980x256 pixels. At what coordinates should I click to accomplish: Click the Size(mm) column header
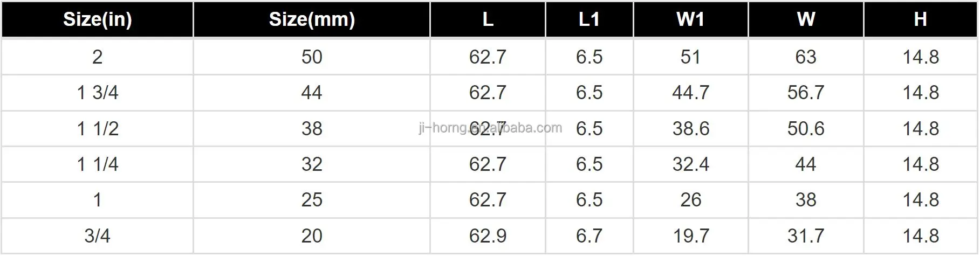pos(312,19)
